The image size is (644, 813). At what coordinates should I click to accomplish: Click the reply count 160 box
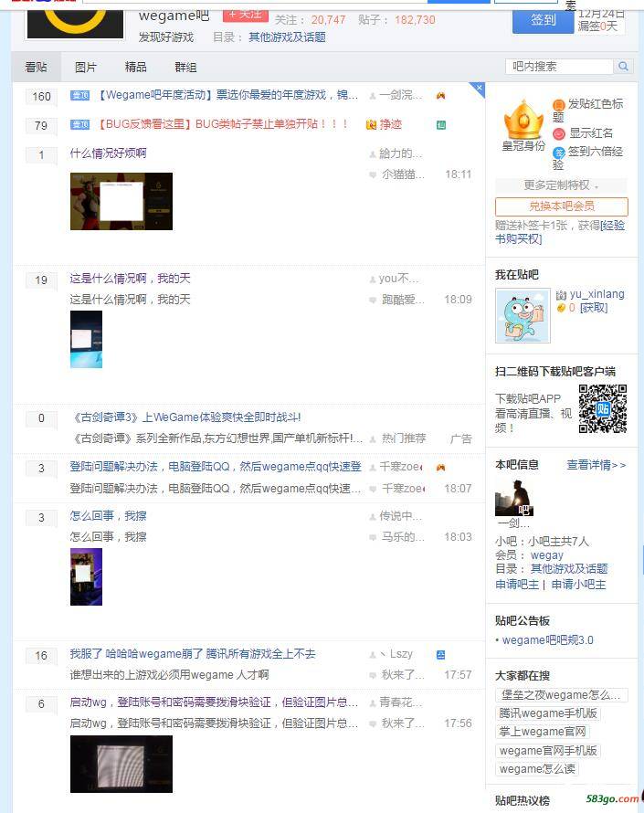41,97
